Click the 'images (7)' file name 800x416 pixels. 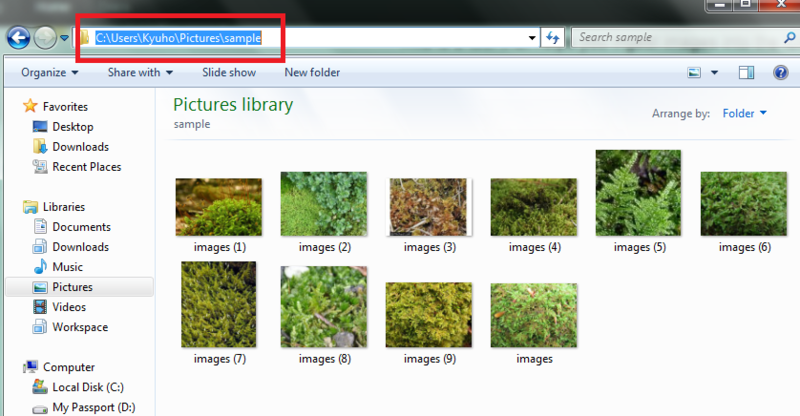[x=220, y=359]
